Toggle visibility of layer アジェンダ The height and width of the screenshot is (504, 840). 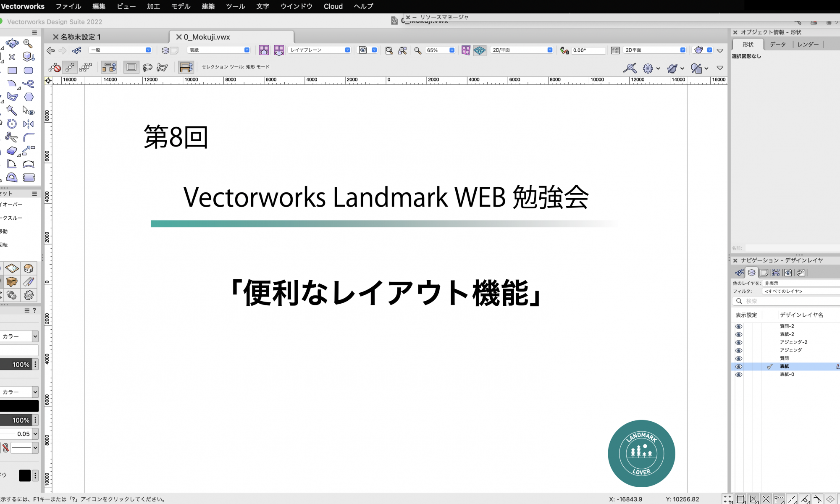739,350
